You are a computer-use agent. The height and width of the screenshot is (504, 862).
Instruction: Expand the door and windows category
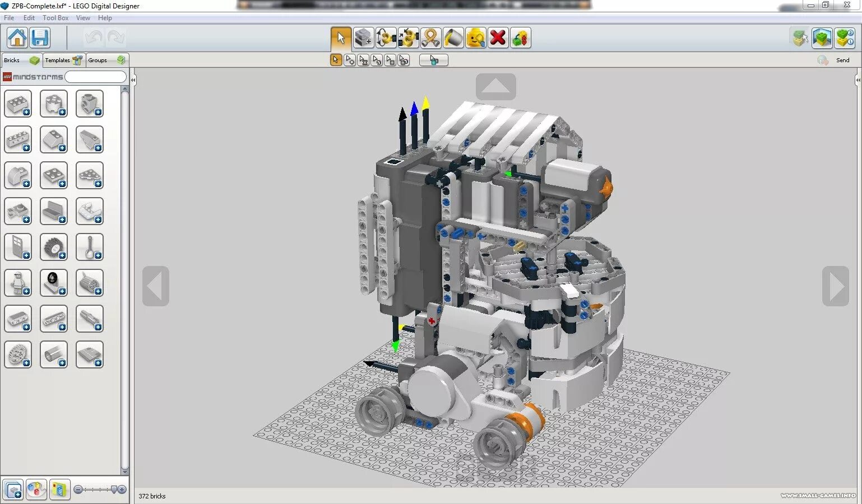[x=18, y=247]
